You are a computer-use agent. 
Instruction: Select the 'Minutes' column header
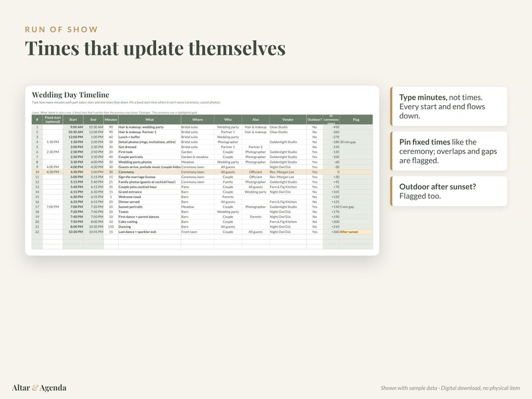pos(111,119)
